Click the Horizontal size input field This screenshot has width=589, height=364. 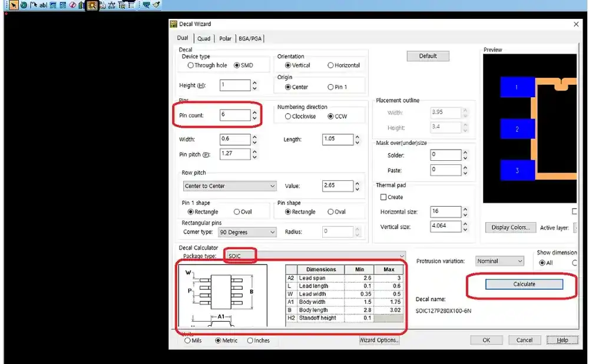[445, 211]
